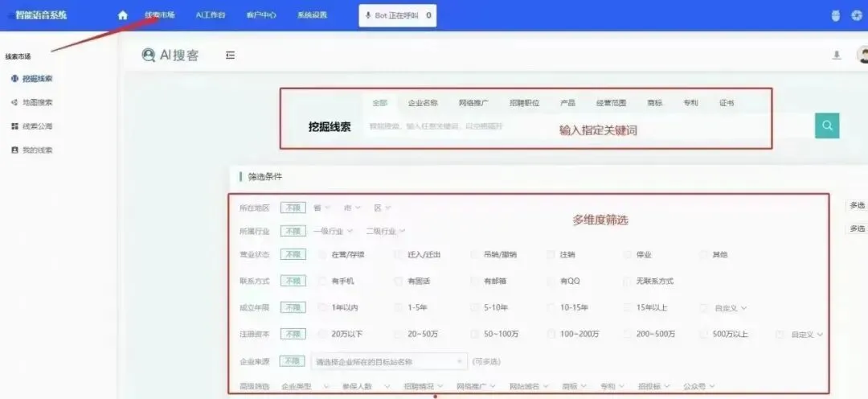Open the AI工作台 top menu
Screen dimensions: 868x399
211,15
